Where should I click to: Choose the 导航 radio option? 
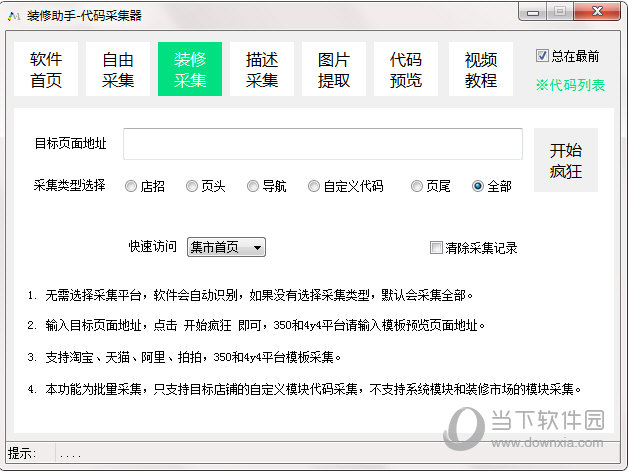pyautogui.click(x=253, y=186)
